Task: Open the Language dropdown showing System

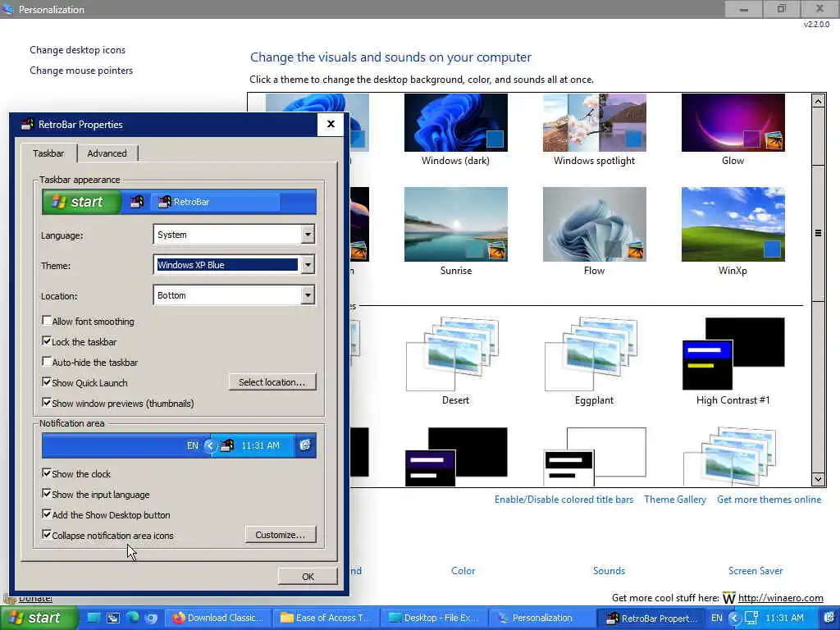Action: click(234, 234)
